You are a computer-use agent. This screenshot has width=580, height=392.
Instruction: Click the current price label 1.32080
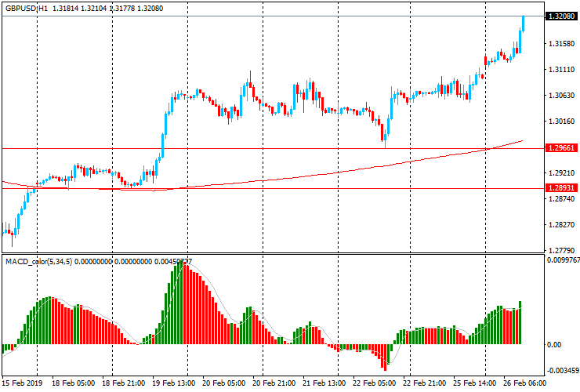point(561,16)
